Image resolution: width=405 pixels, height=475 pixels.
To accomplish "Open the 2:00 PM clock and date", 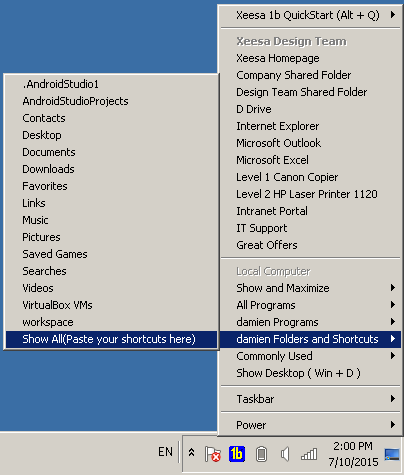I will (x=353, y=454).
